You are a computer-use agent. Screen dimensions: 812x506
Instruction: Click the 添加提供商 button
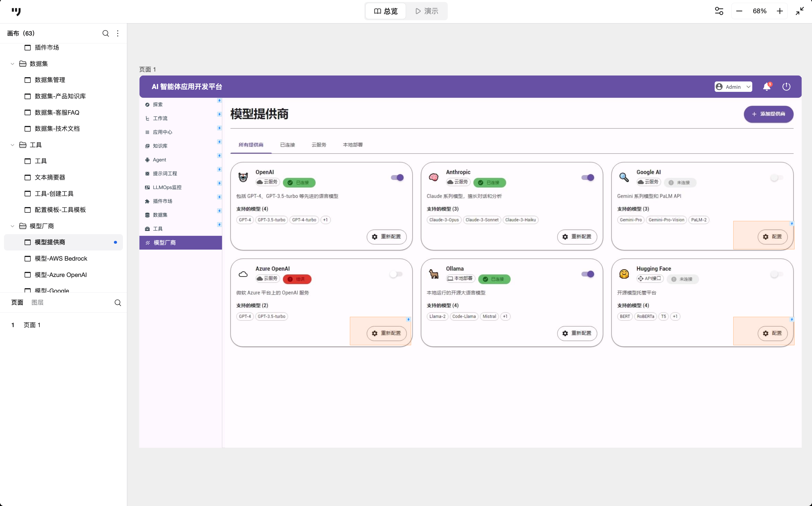[769, 114]
